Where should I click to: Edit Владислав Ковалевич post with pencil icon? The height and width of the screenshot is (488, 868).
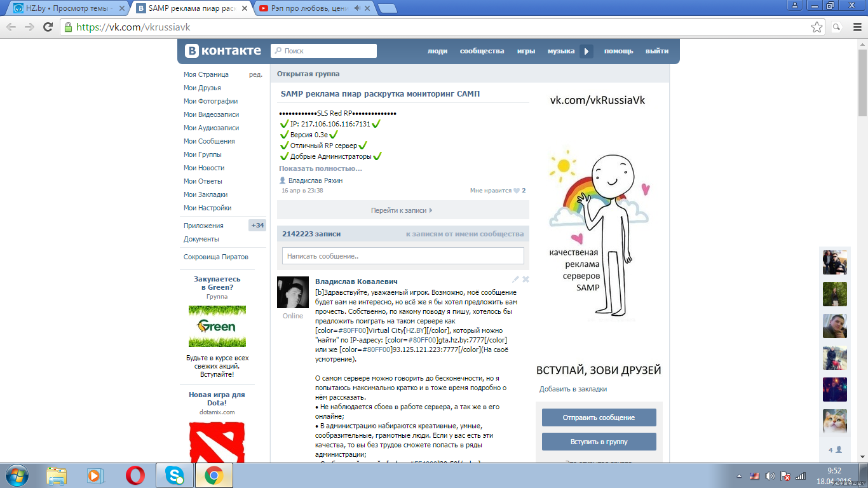point(516,279)
